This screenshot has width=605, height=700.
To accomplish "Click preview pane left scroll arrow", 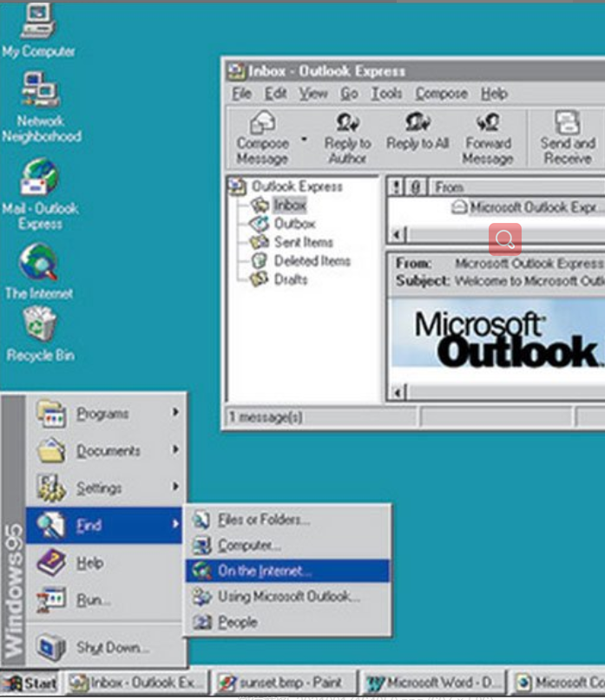I will pos(398,392).
